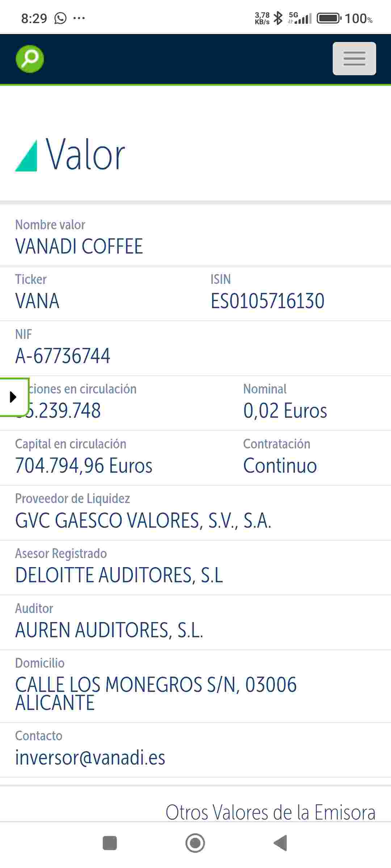Tap the GVC GAESCO VALORES liquidity provider
The height and width of the screenshot is (868, 391).
143,520
